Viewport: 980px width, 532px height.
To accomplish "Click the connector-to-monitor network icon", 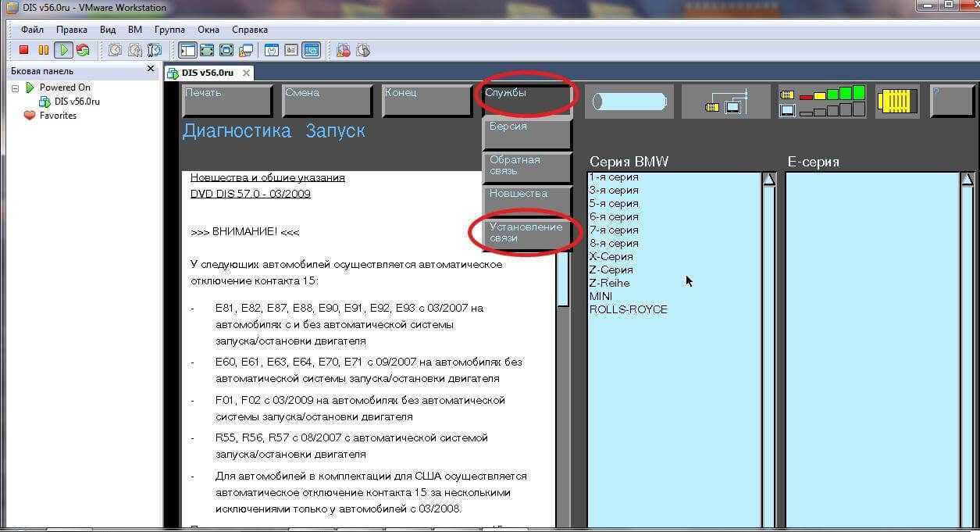I will [x=725, y=102].
